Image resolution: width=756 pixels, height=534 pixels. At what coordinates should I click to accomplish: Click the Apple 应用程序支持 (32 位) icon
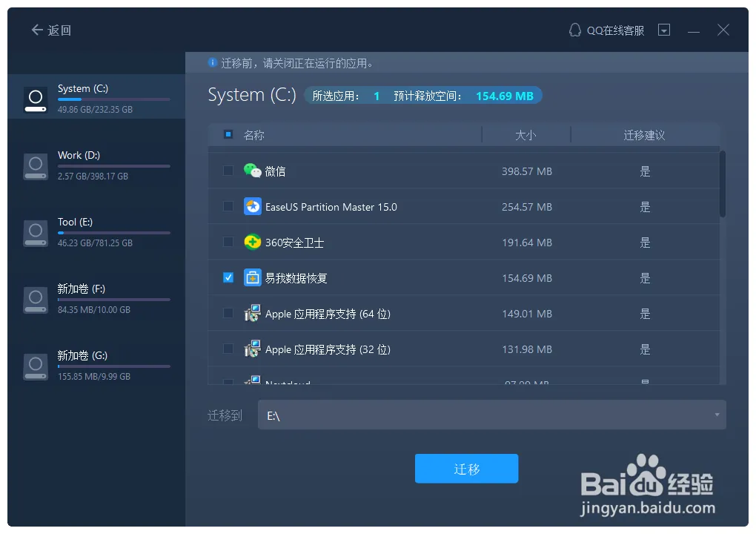point(251,349)
